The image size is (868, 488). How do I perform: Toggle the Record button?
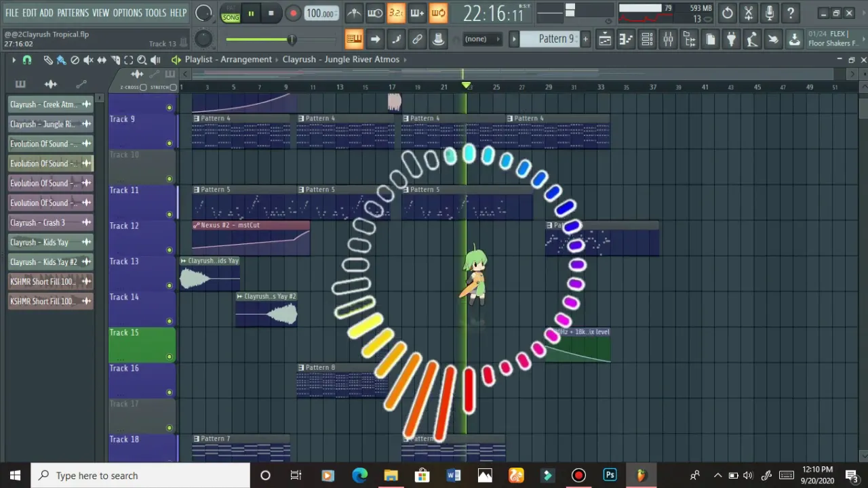coord(293,14)
